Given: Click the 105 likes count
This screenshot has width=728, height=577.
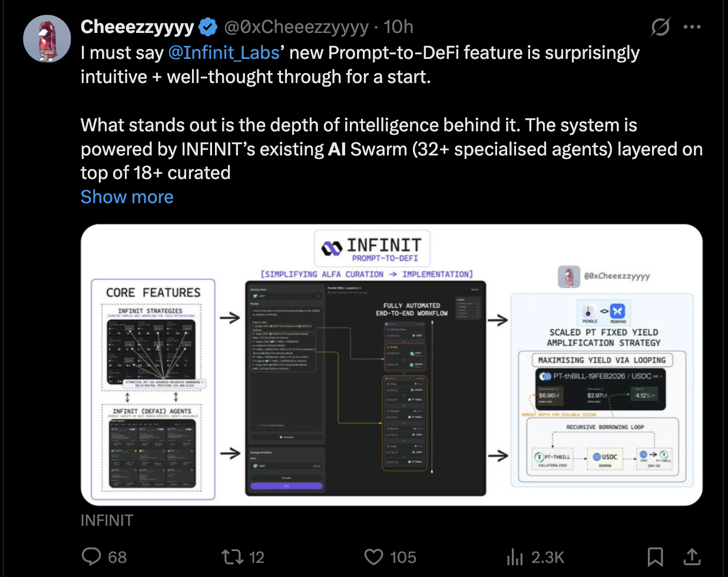Looking at the screenshot, I should pyautogui.click(x=403, y=557).
